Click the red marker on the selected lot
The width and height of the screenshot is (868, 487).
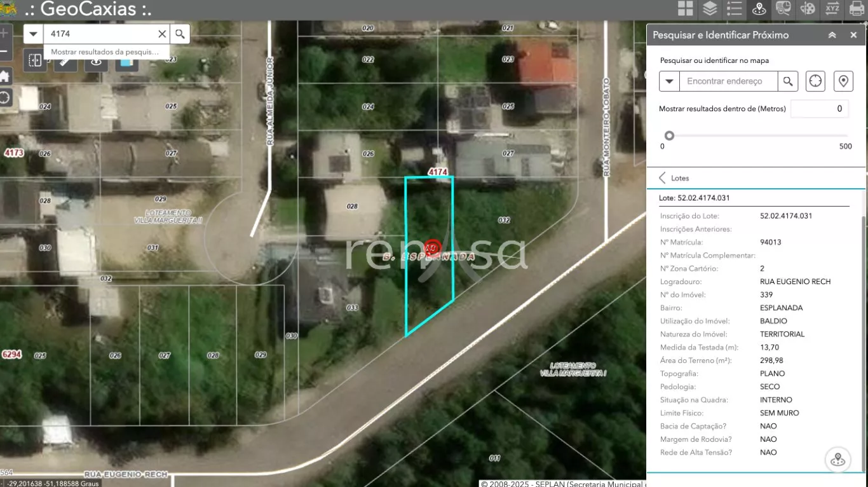click(x=432, y=248)
